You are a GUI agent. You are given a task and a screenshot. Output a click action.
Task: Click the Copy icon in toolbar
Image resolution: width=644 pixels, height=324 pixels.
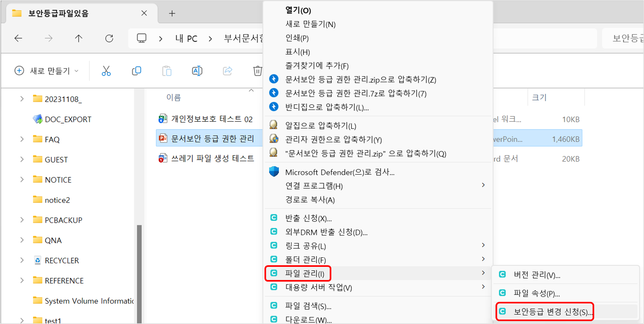(137, 71)
